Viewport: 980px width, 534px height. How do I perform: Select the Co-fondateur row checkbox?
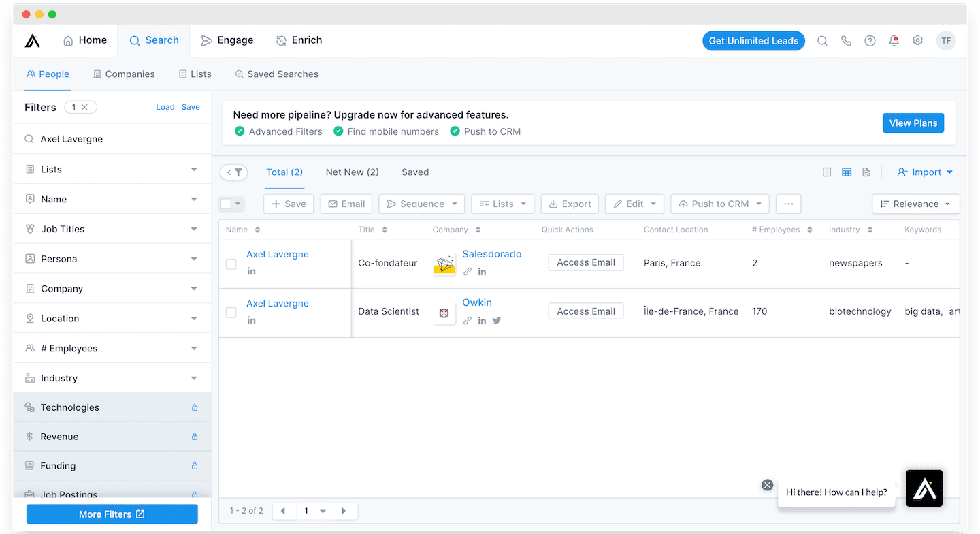point(231,264)
